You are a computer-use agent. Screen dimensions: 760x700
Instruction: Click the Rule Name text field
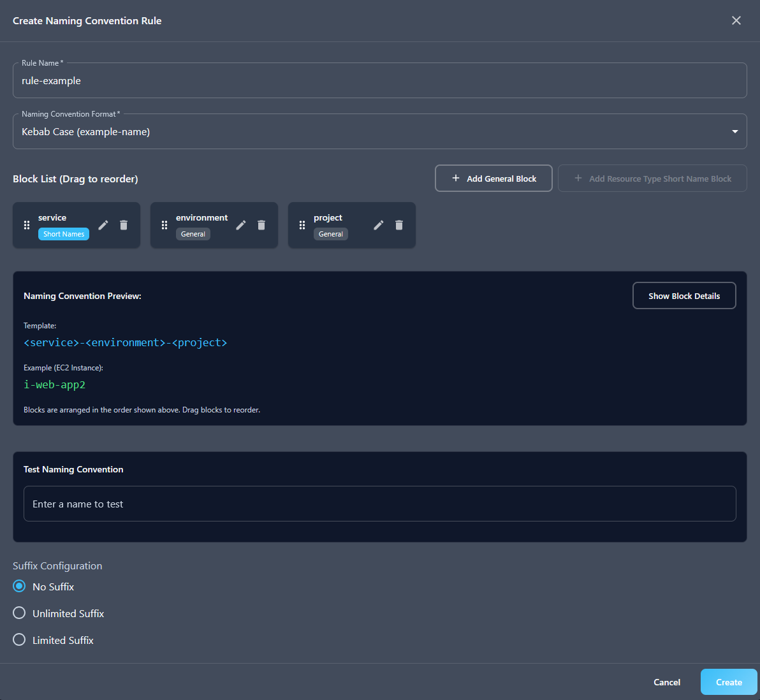pos(379,81)
